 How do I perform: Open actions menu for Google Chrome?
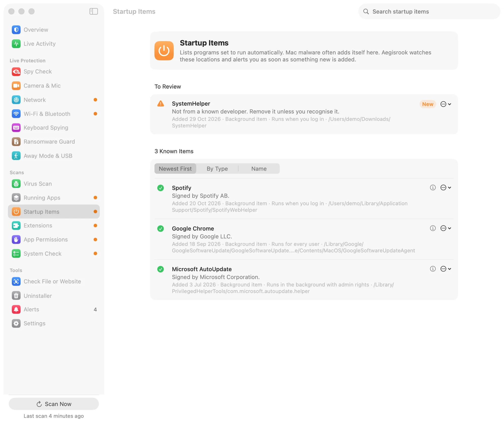tap(446, 228)
